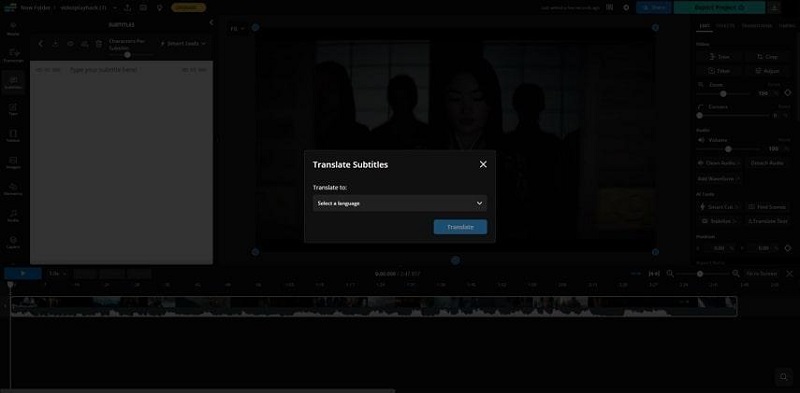
Task: Click the download icon beside Export Project
Action: (x=774, y=8)
